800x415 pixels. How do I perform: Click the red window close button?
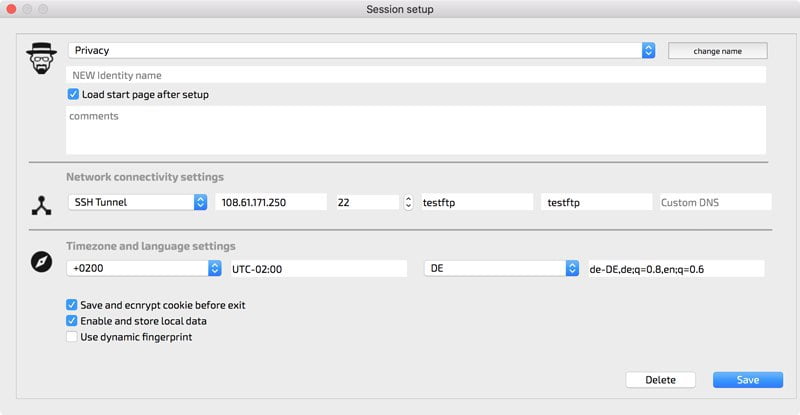point(11,9)
